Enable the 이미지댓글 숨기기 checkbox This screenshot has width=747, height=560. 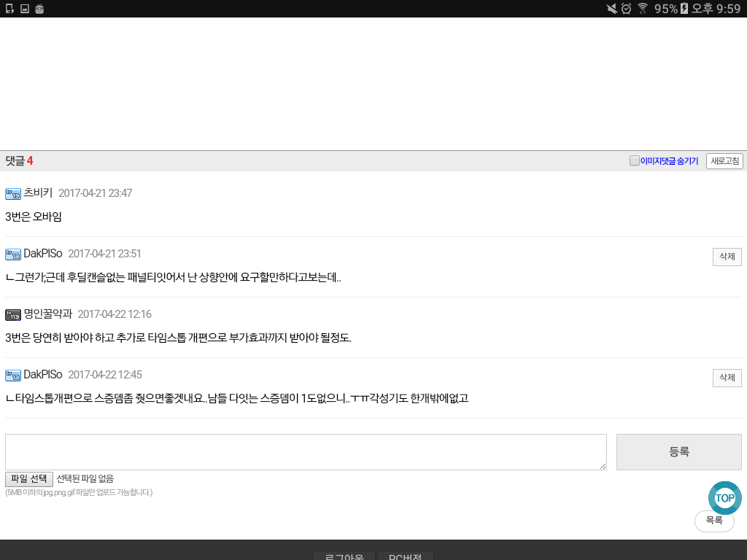click(x=635, y=161)
